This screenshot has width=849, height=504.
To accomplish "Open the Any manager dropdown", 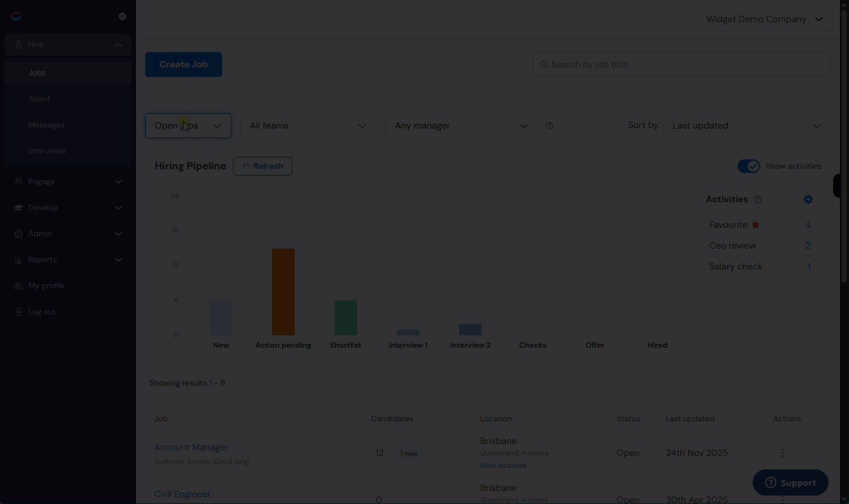I will [462, 126].
